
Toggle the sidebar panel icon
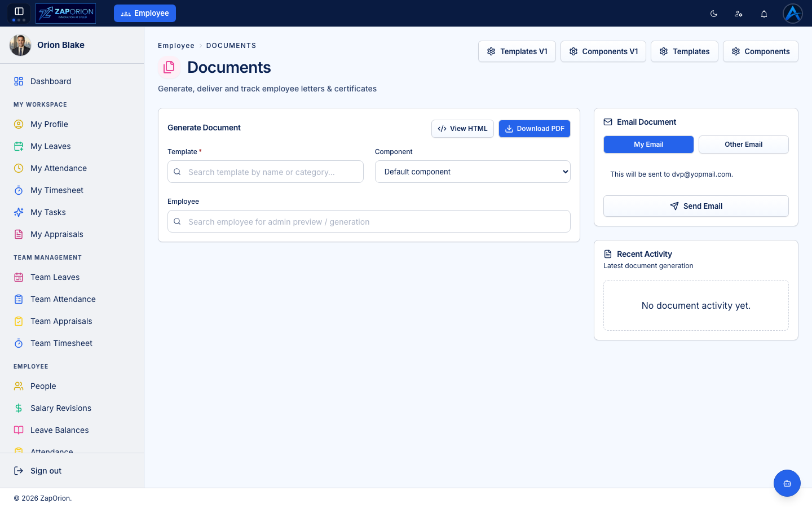19,11
